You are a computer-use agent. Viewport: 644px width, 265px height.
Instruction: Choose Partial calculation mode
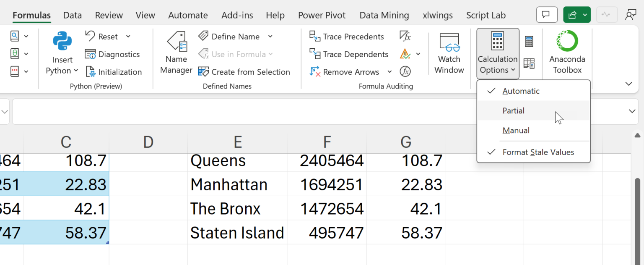click(x=514, y=111)
